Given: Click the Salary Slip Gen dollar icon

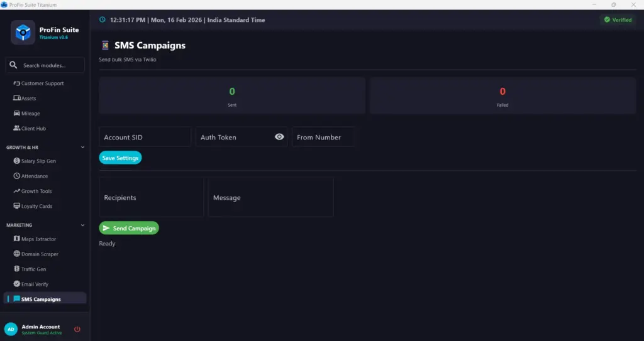Looking at the screenshot, I should (x=16, y=161).
